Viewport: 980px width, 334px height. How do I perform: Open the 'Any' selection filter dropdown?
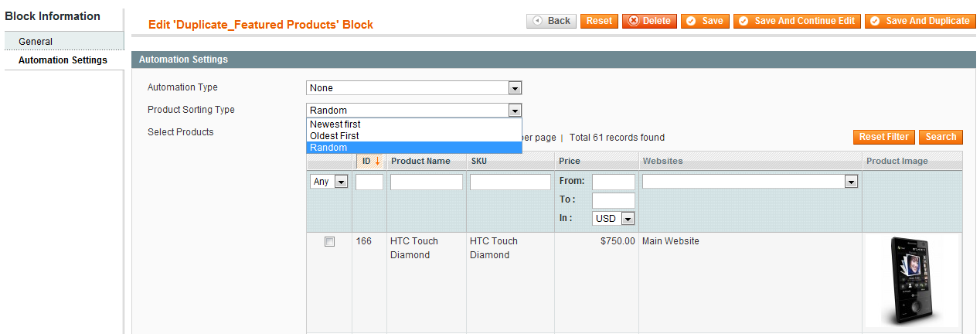tap(329, 182)
